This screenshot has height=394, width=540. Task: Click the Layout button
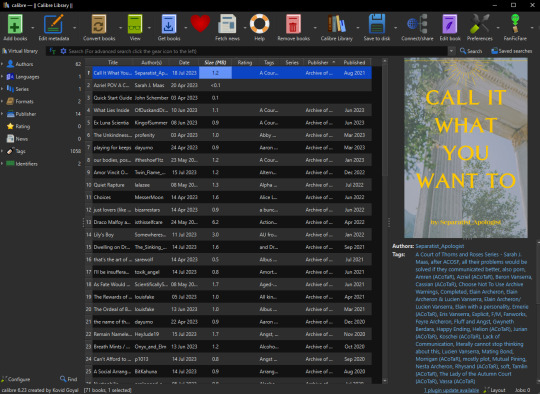point(495,390)
